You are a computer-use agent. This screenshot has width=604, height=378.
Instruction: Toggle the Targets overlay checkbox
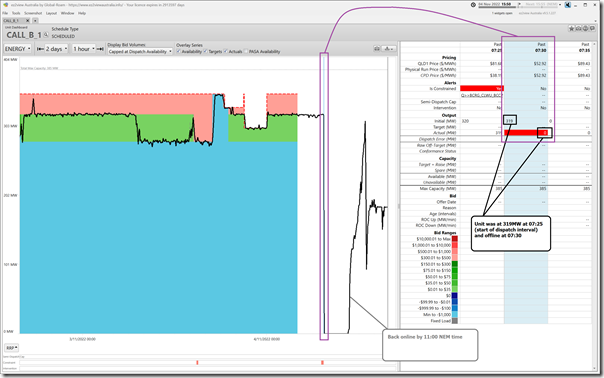click(205, 51)
